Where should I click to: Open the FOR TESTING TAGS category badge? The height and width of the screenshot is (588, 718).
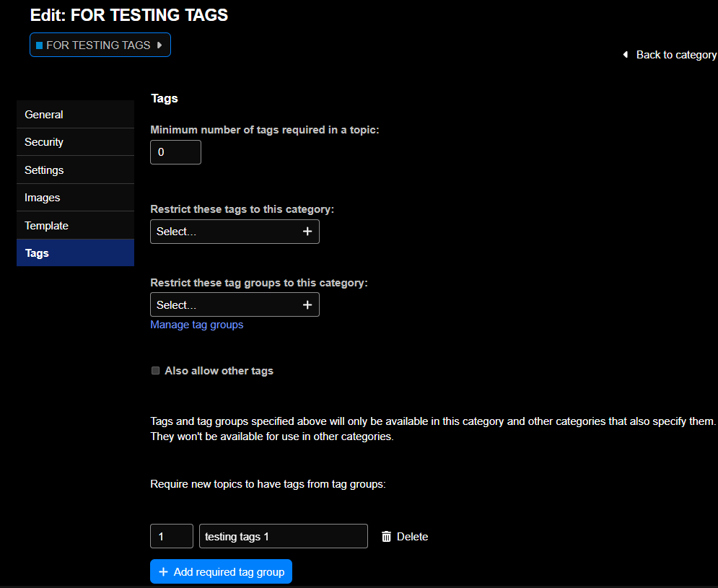pos(100,45)
